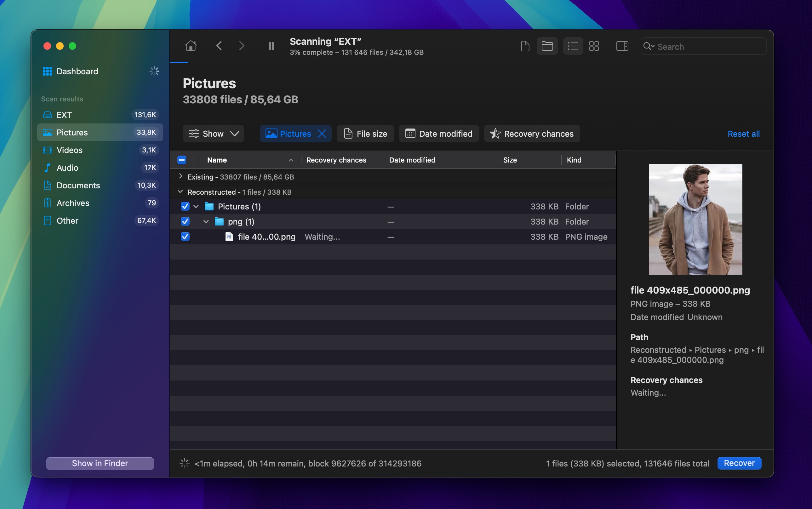Select Archives category in sidebar
Image resolution: width=812 pixels, height=509 pixels.
coord(100,203)
